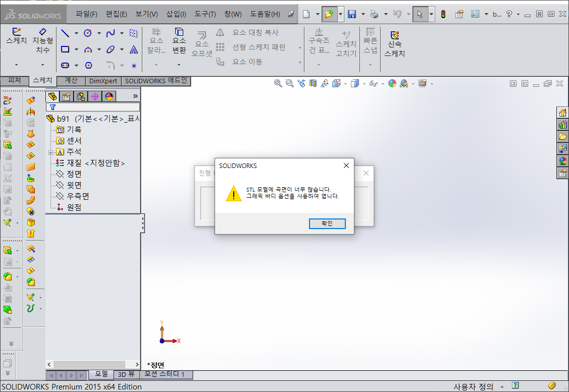Open the DisplayManager color ball tab icon
569x392 pixels.
pos(109,96)
